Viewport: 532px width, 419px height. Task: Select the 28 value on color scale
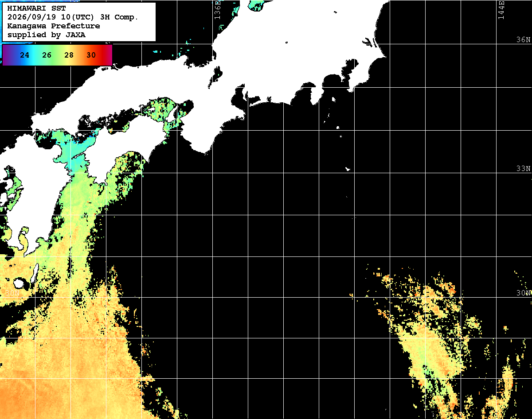point(69,55)
